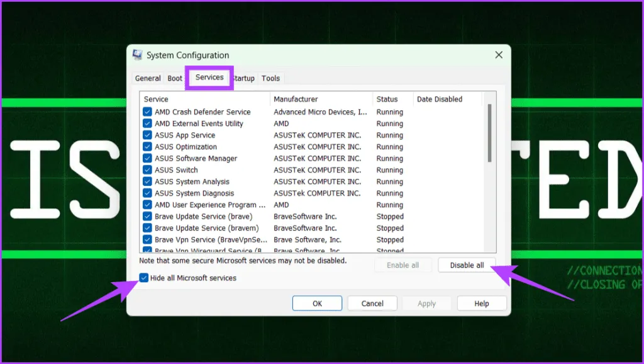
Task: Uncheck the ASUS Switch service
Action: pyautogui.click(x=147, y=170)
